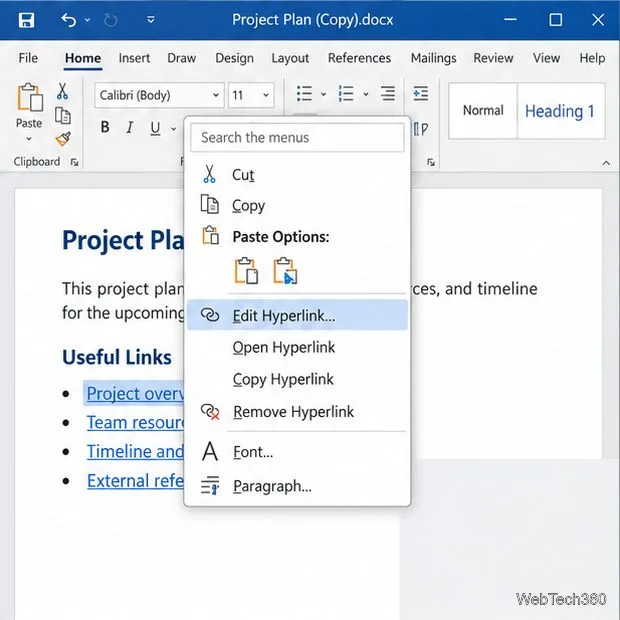The height and width of the screenshot is (620, 620).
Task: Click the Bullets list icon
Action: coord(304,94)
